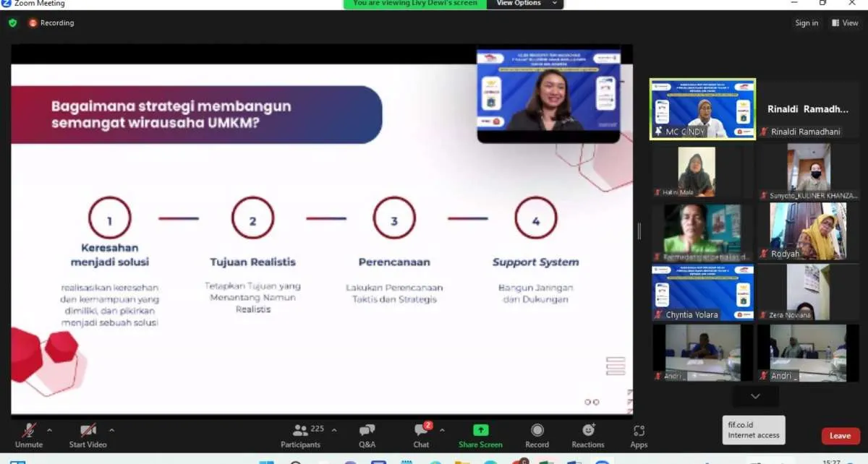Click the Record button to record meeting
This screenshot has width=868, height=464.
click(x=537, y=434)
